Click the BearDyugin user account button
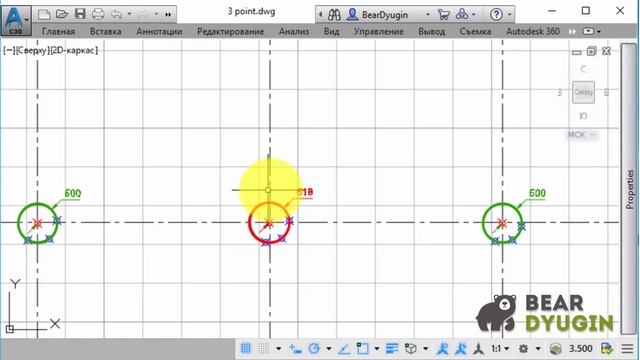This screenshot has height=360, width=640. [378, 15]
